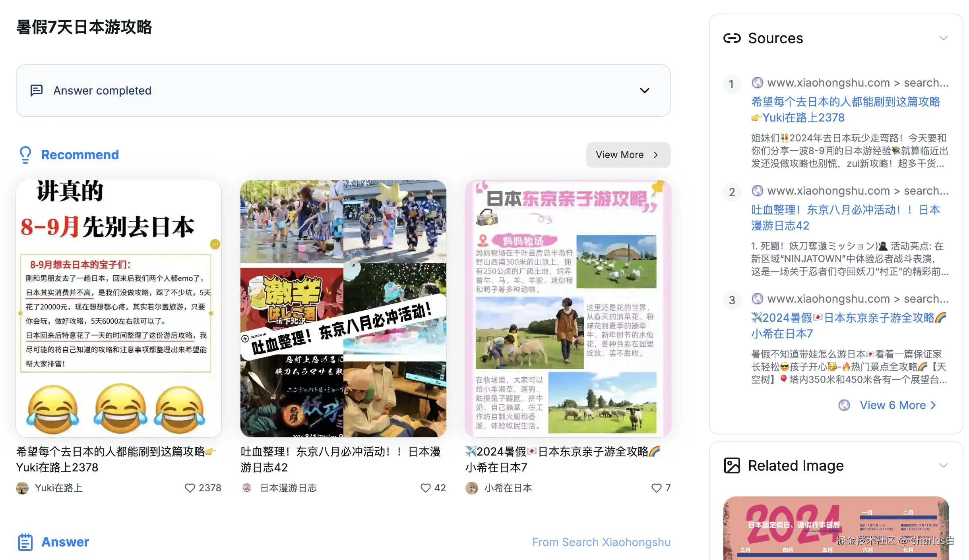This screenshot has width=969, height=560.
Task: Click the Recommend lightbulb icon
Action: point(25,155)
